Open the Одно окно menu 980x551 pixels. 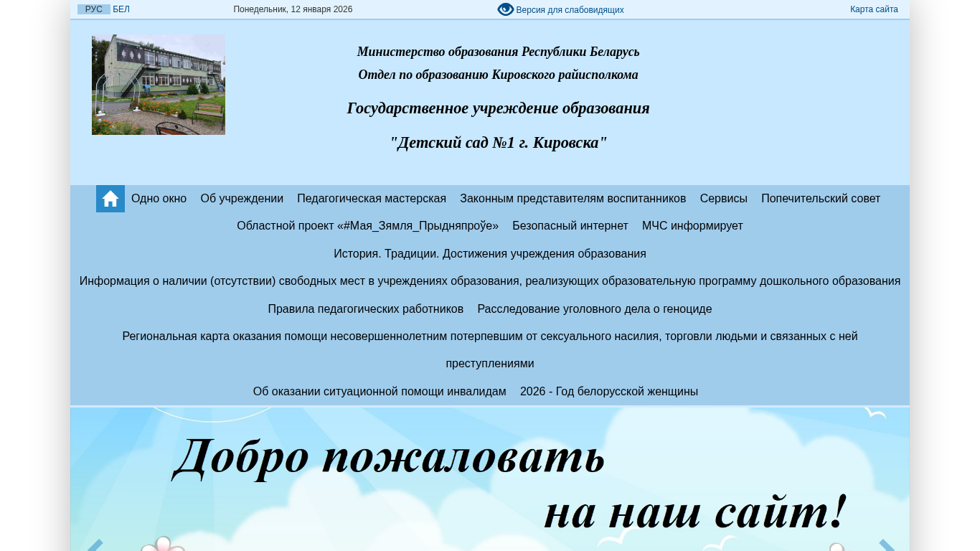[159, 199]
